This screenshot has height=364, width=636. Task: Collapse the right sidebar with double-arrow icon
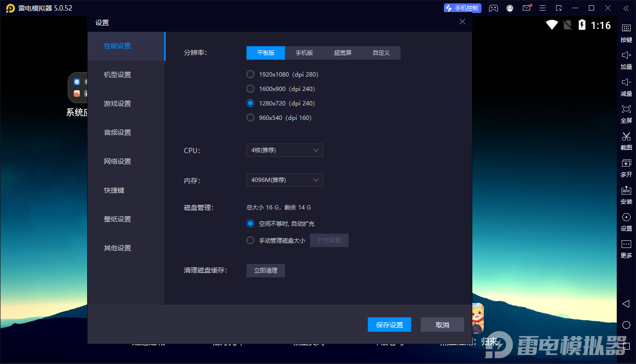point(626,8)
